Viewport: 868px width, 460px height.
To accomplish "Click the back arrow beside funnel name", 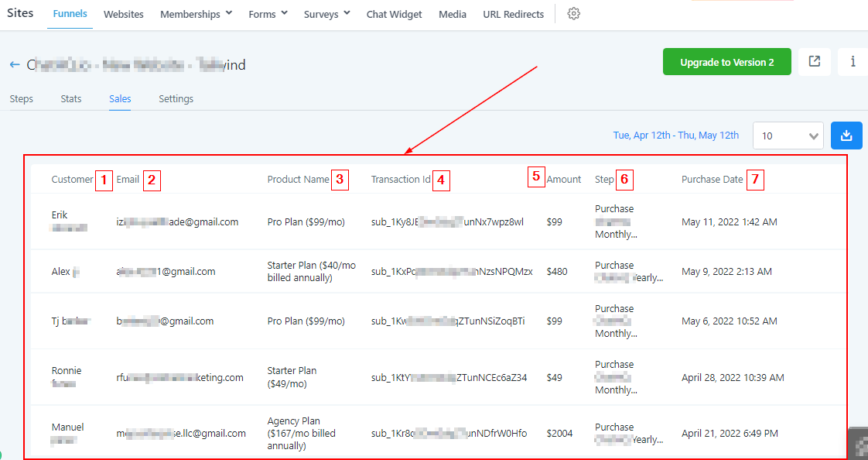I will [x=15, y=65].
